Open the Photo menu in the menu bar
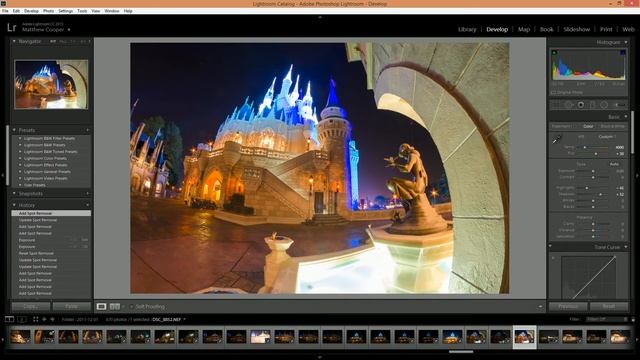Viewport: 640px width, 360px height. click(48, 11)
